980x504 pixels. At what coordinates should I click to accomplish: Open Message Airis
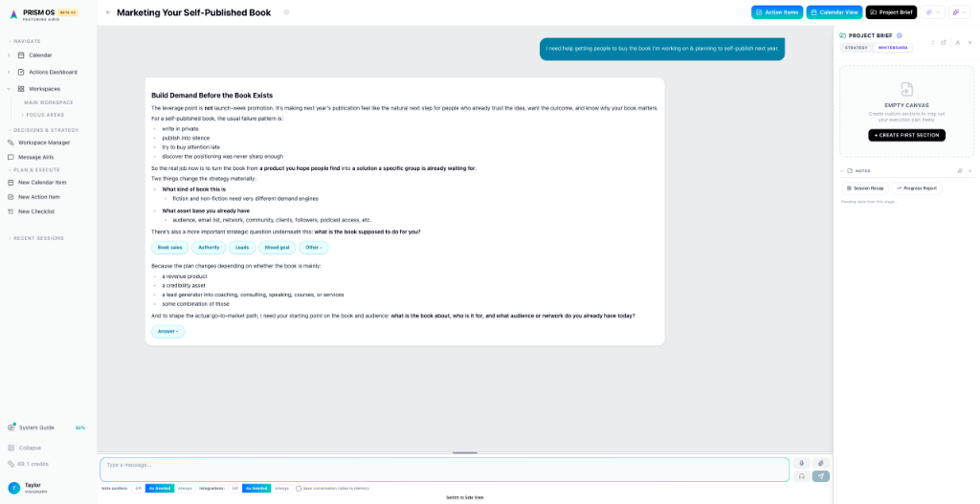coord(35,158)
